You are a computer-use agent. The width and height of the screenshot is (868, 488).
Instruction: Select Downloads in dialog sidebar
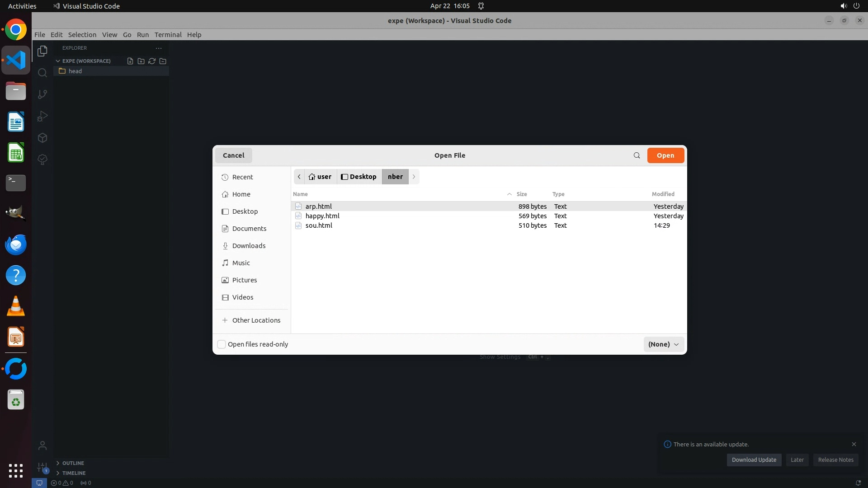[249, 246]
